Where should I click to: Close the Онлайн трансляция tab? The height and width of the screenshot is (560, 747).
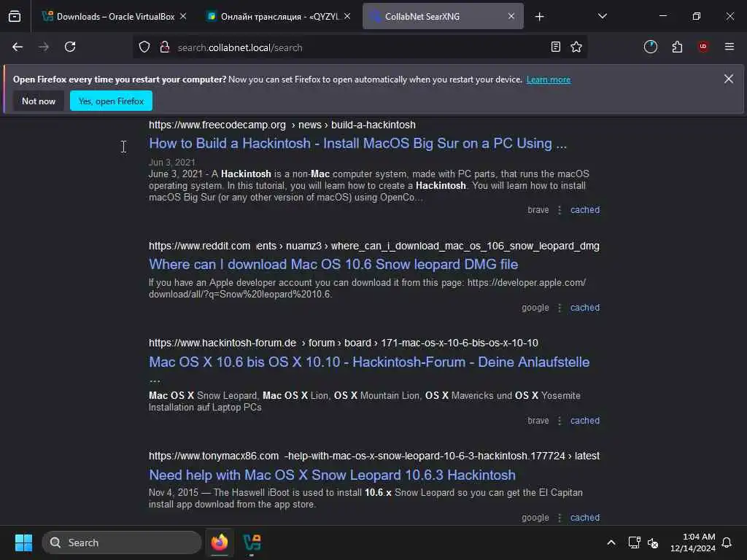pyautogui.click(x=347, y=16)
